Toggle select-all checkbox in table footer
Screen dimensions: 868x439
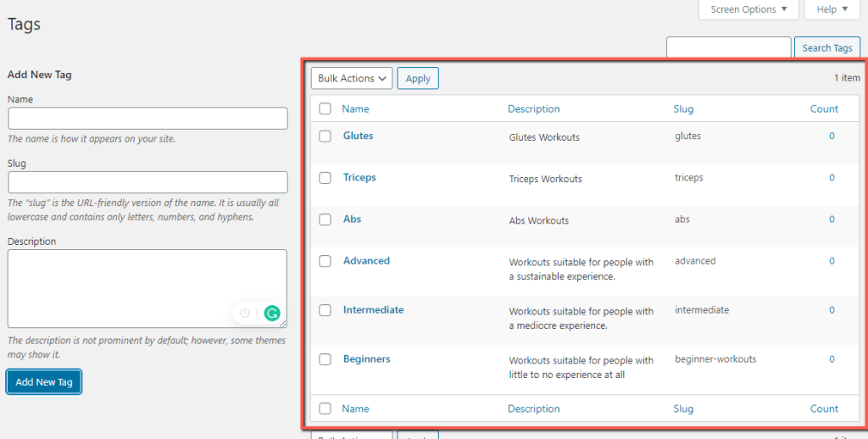tap(325, 408)
